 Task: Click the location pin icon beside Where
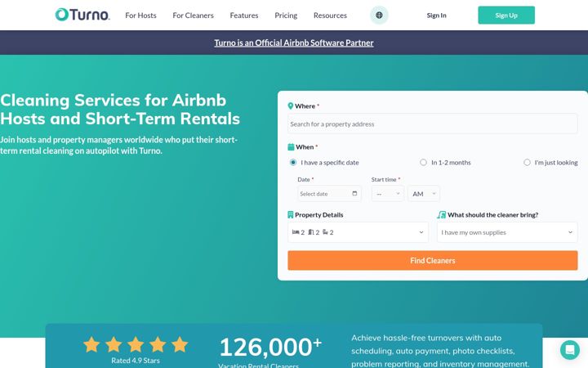pyautogui.click(x=290, y=106)
